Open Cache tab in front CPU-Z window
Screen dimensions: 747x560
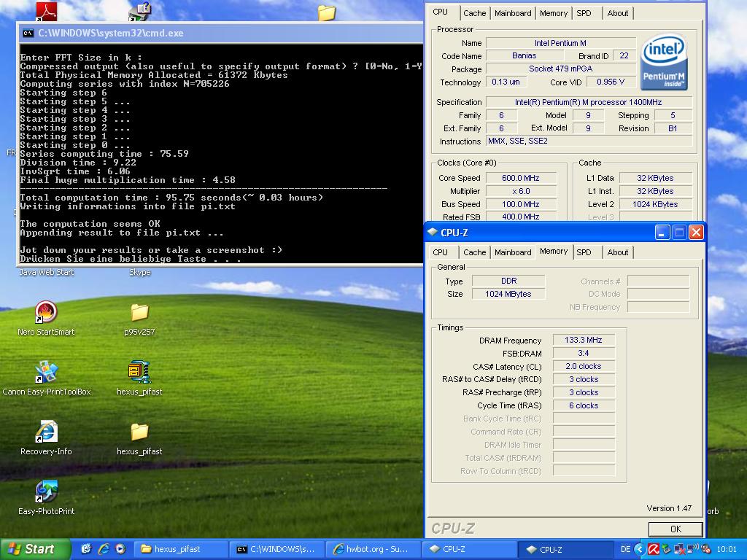coord(474,252)
